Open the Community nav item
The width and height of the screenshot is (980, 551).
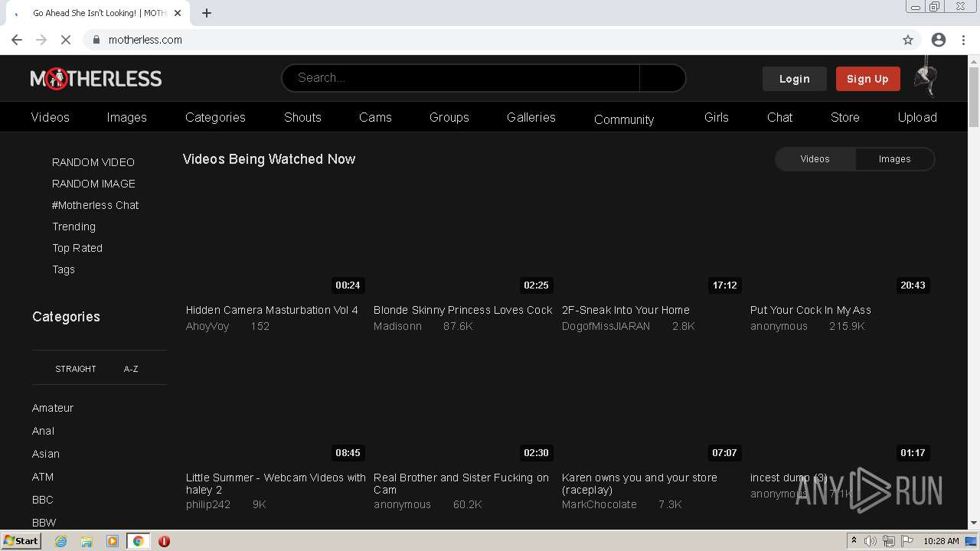click(x=624, y=119)
